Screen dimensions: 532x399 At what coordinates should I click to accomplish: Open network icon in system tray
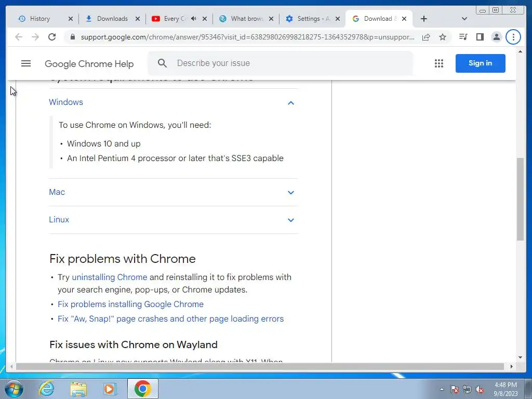coord(467,389)
